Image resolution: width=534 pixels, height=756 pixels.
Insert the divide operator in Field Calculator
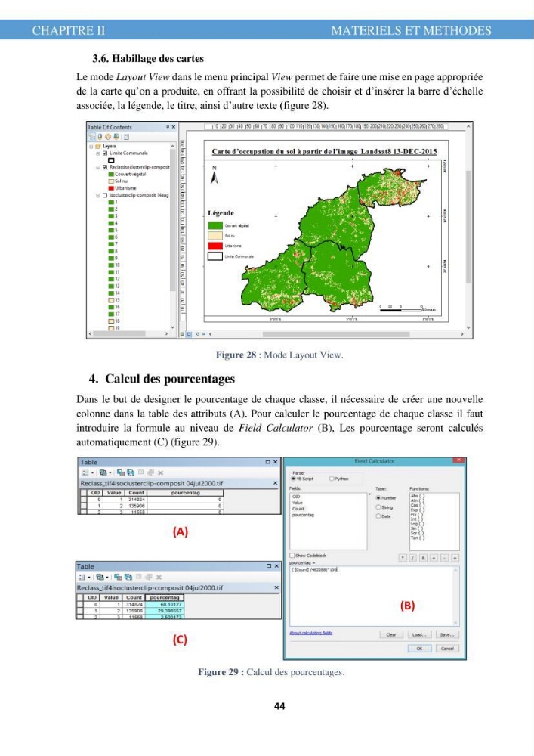coord(412,558)
